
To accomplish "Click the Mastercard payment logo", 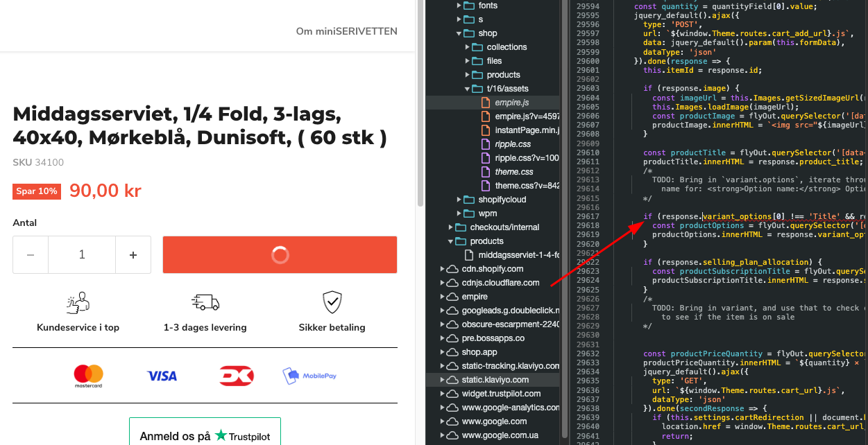I will point(88,376).
